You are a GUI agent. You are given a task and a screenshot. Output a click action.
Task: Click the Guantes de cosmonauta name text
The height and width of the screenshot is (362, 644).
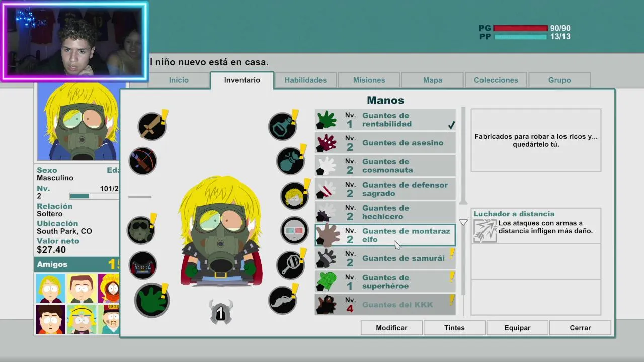[x=387, y=166]
